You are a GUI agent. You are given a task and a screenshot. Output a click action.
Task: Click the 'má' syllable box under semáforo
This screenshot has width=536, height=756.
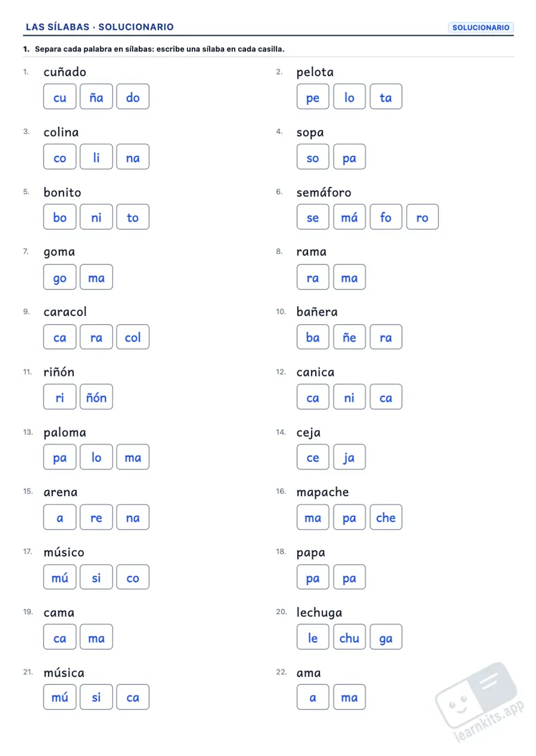tap(350, 217)
